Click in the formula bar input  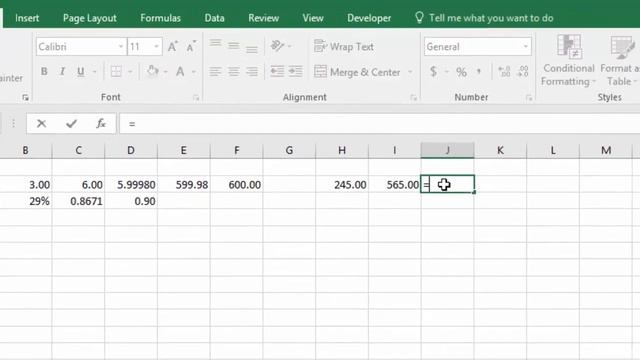[380, 124]
